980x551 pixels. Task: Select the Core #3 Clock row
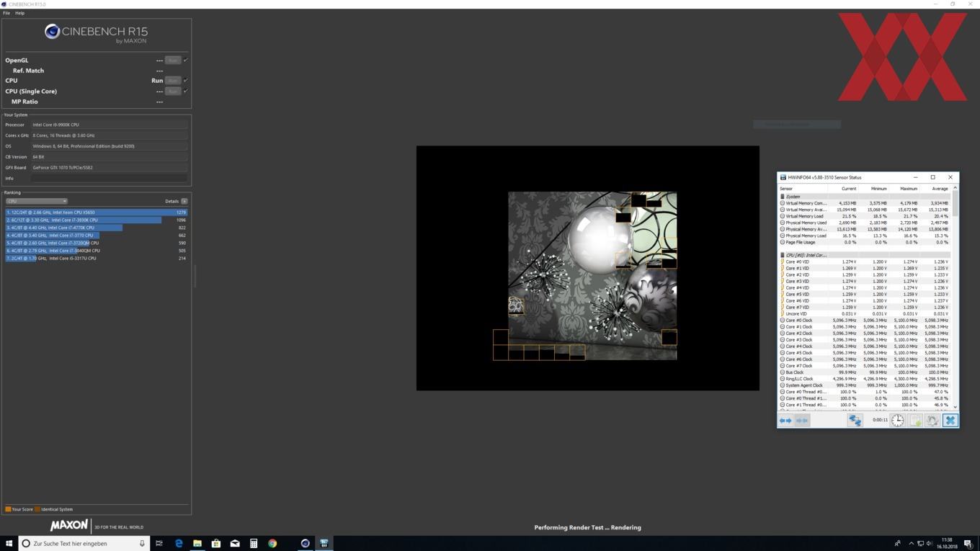click(x=865, y=340)
